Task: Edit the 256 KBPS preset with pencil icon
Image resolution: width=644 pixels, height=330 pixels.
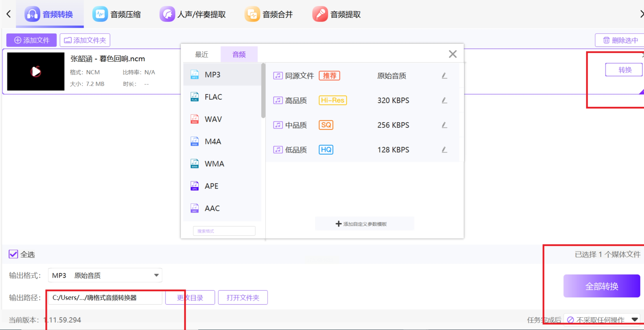Action: pos(444,125)
